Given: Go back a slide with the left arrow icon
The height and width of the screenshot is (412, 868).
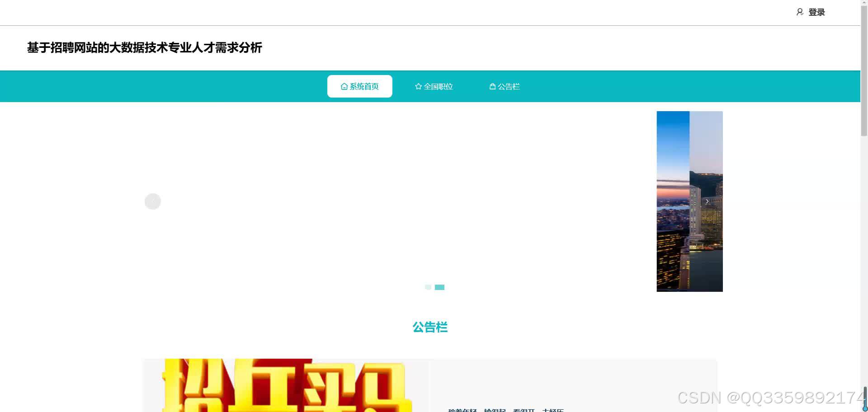Looking at the screenshot, I should tap(153, 201).
